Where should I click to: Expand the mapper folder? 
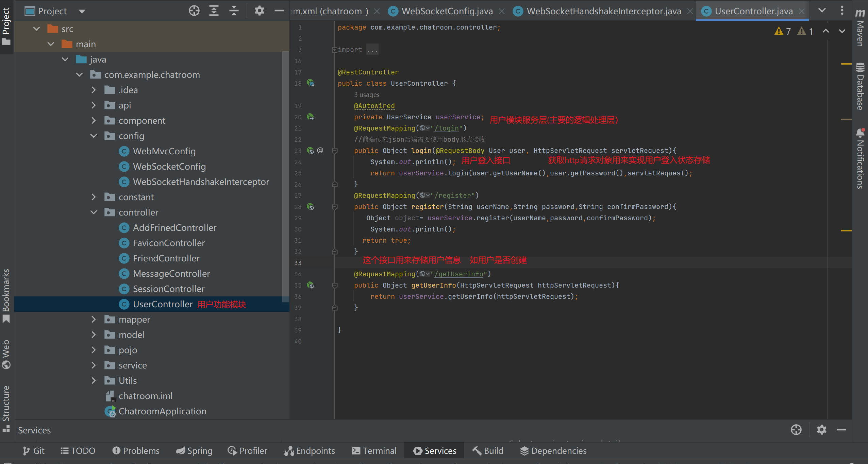coord(94,320)
